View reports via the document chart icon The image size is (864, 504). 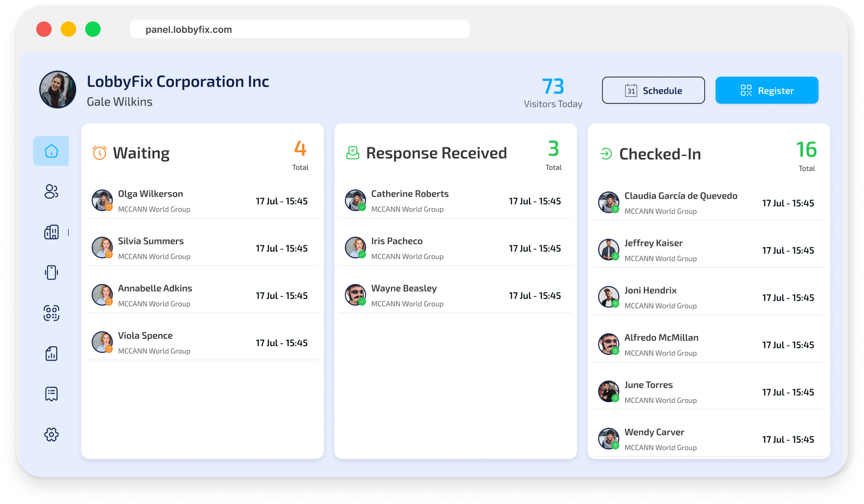click(51, 353)
